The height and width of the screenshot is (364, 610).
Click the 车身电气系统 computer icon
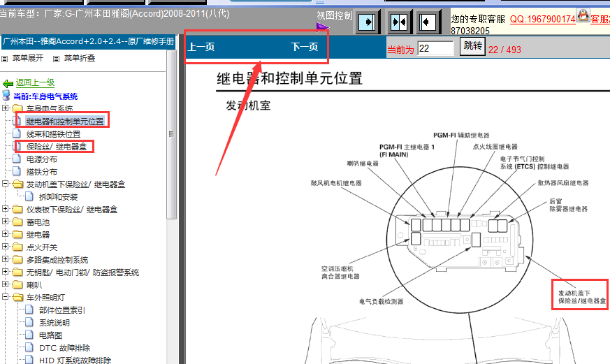coord(6,95)
